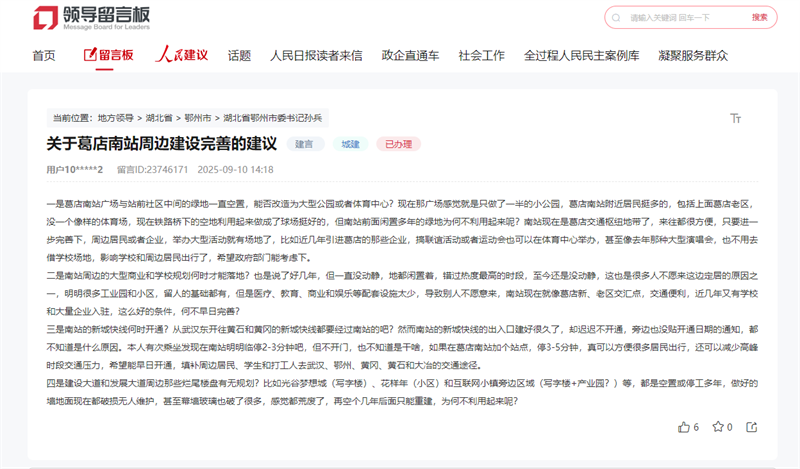Image resolution: width=800 pixels, height=469 pixels.
Task: Click 湖北省鄂州市委书记孙兵 breadcrumb link
Action: point(272,118)
